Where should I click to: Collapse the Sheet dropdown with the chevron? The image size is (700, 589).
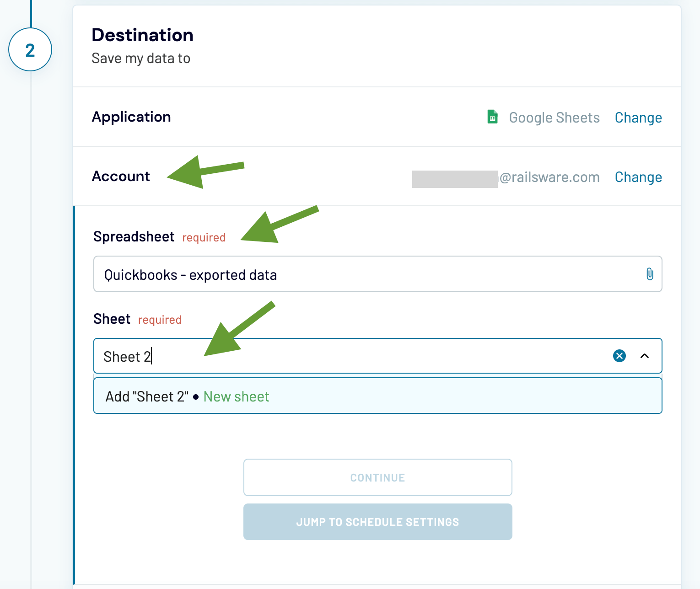coord(645,356)
